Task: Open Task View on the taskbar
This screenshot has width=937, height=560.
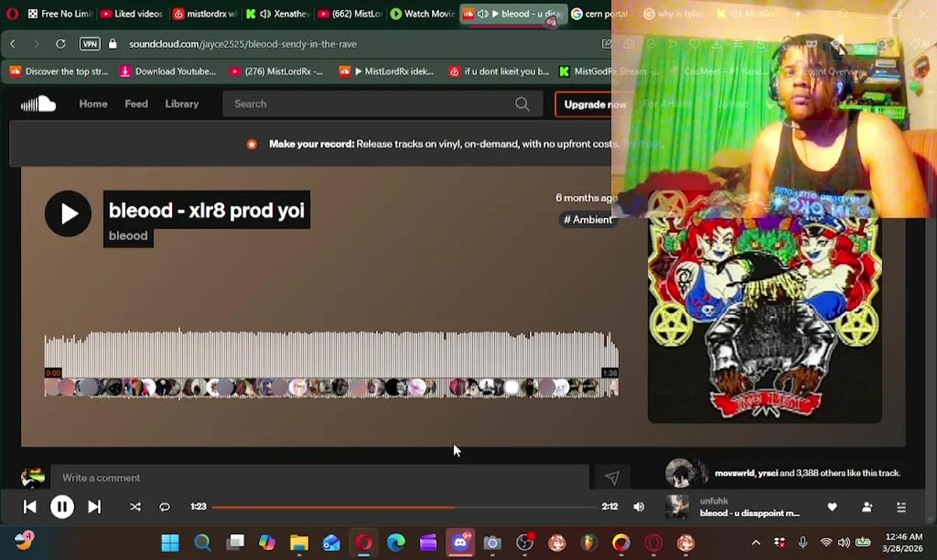Action: pyautogui.click(x=235, y=543)
